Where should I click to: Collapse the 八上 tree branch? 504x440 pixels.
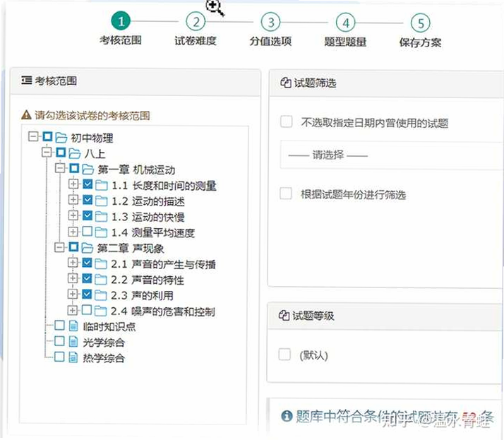point(47,152)
